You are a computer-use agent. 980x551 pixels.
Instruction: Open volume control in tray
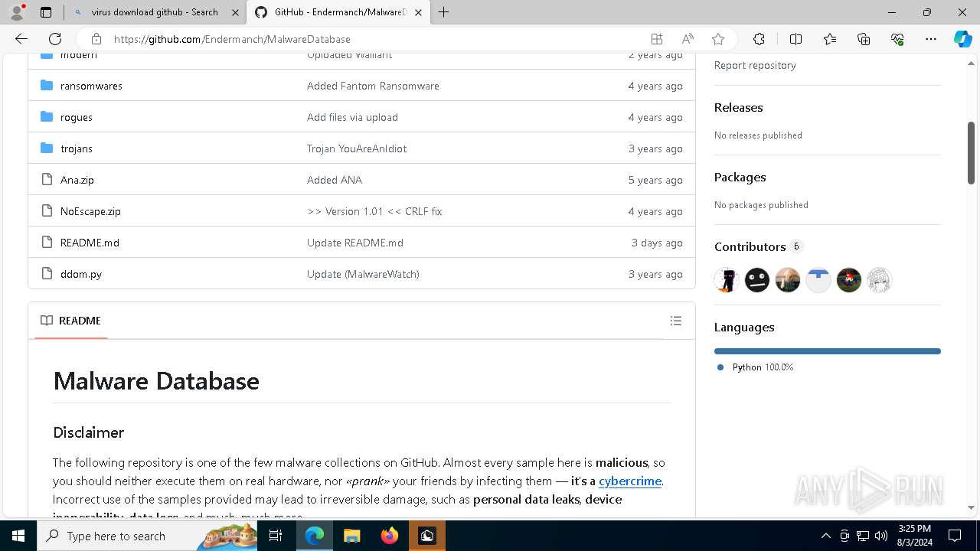click(881, 536)
